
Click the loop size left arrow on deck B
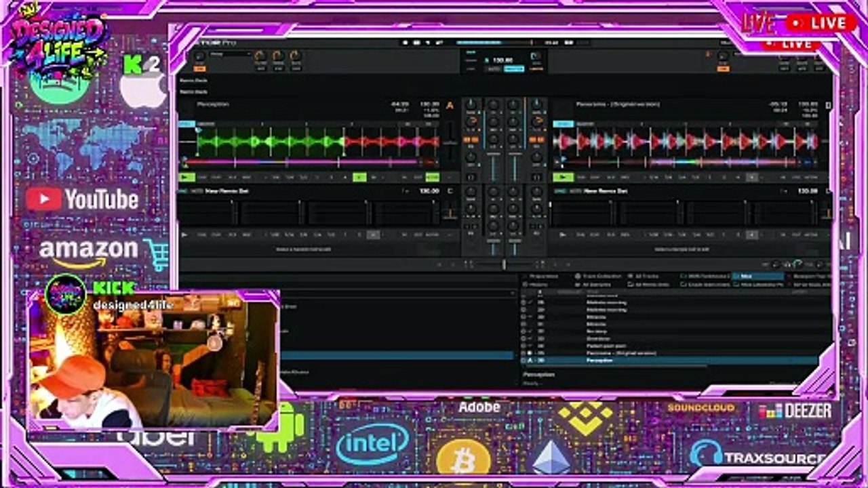tap(645, 177)
